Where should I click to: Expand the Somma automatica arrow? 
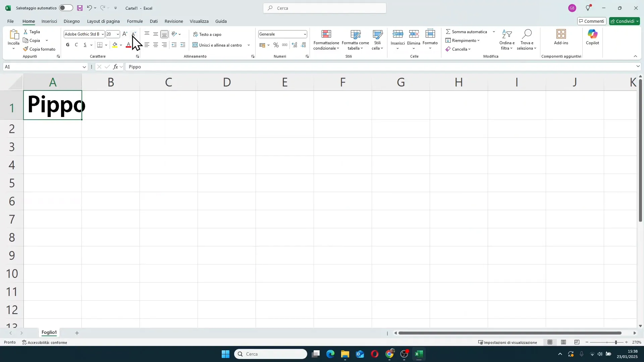(494, 32)
